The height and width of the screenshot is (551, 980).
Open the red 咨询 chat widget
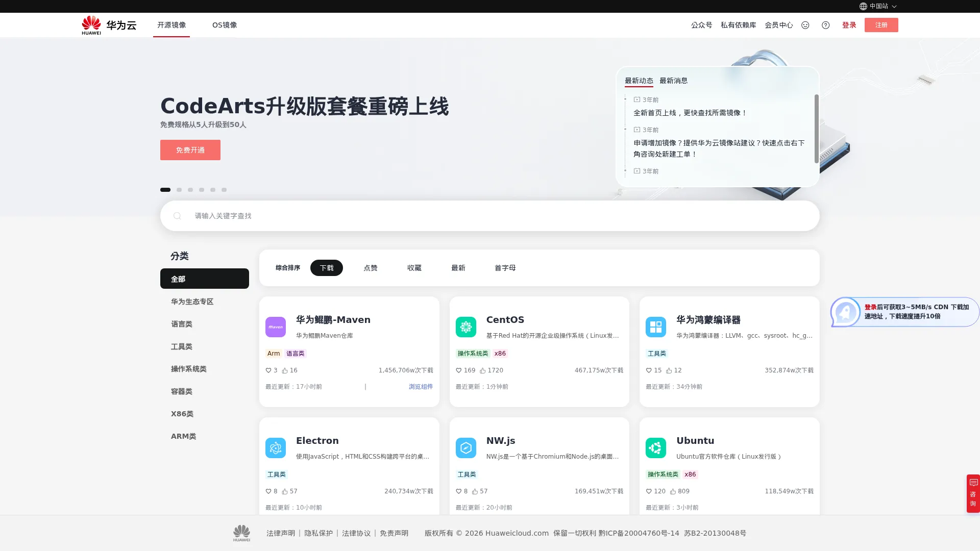pos(973,493)
